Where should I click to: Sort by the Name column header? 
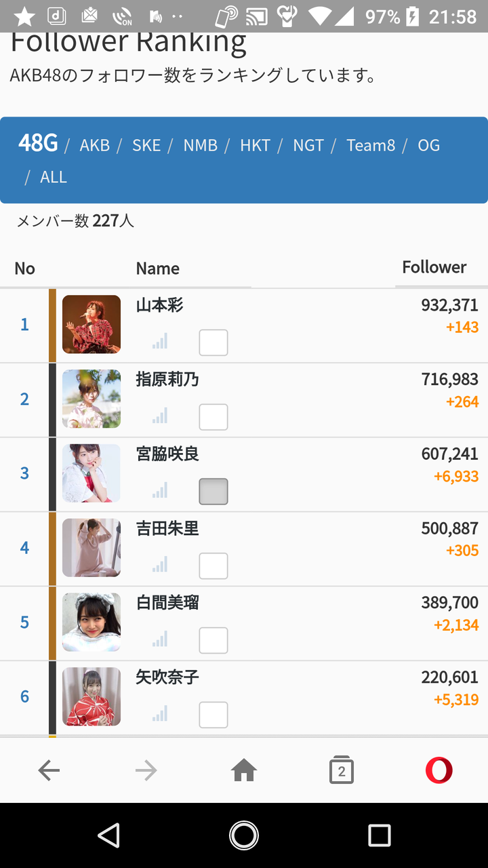158,269
